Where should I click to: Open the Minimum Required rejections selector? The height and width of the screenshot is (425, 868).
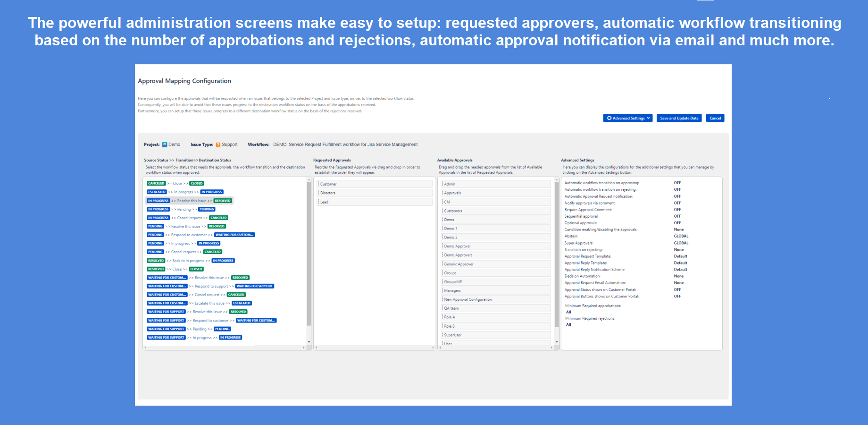[x=569, y=324]
